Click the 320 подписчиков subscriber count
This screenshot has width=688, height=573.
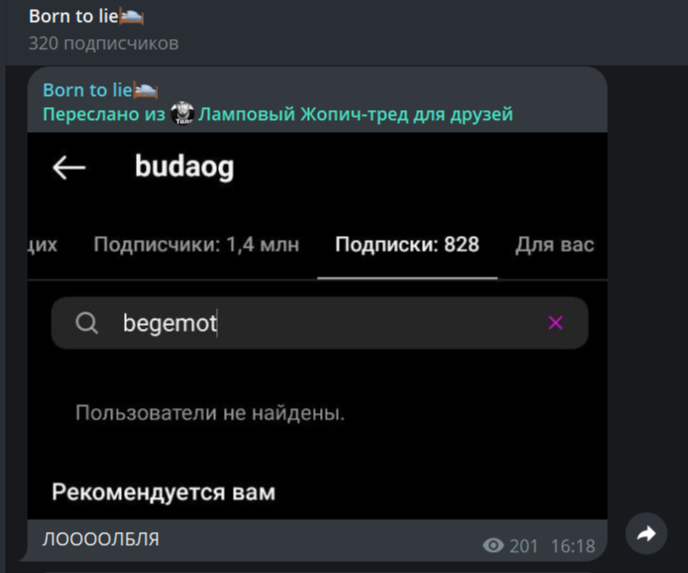(104, 43)
